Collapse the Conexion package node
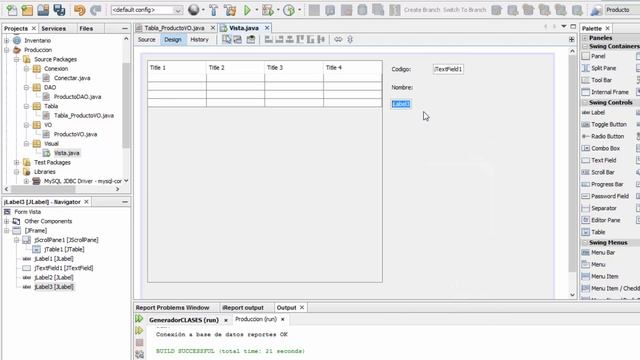640x360 pixels. [26, 69]
